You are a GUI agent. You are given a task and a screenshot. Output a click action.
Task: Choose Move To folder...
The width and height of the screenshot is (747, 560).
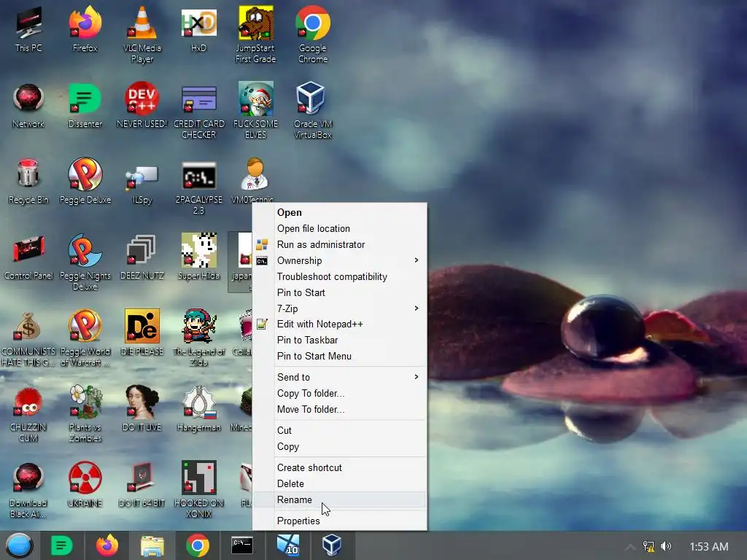click(x=339, y=410)
